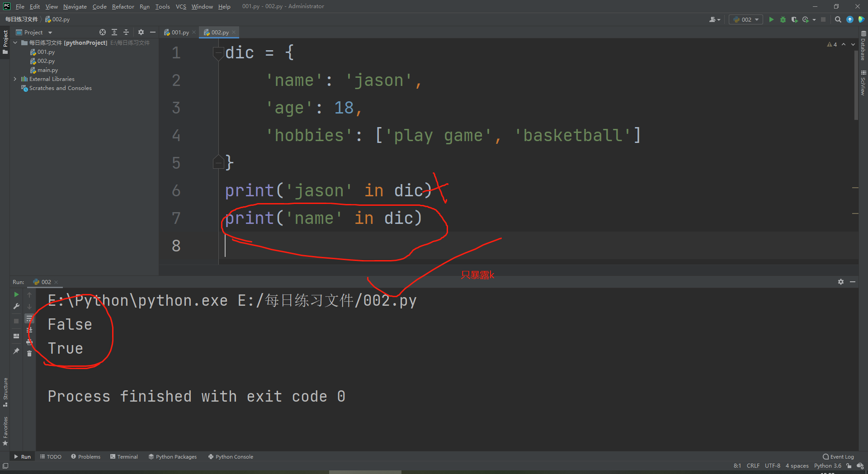
Task: Open the Database side panel
Action: point(863,46)
